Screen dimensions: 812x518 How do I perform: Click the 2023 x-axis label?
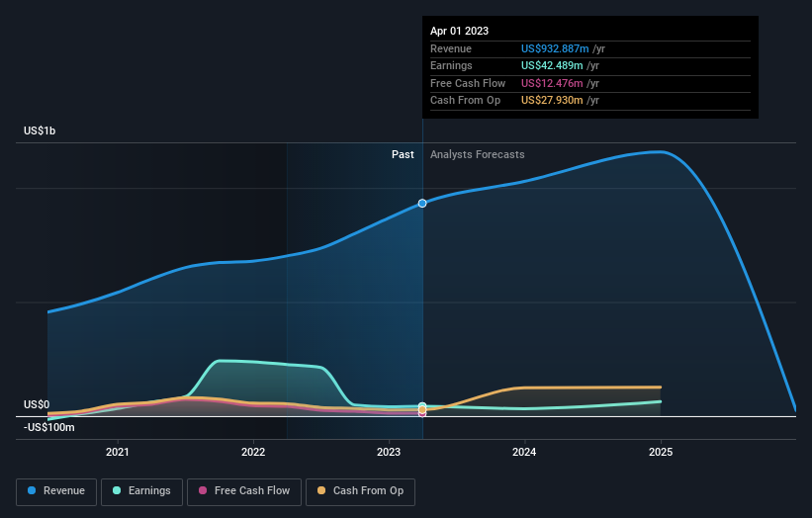(x=389, y=453)
